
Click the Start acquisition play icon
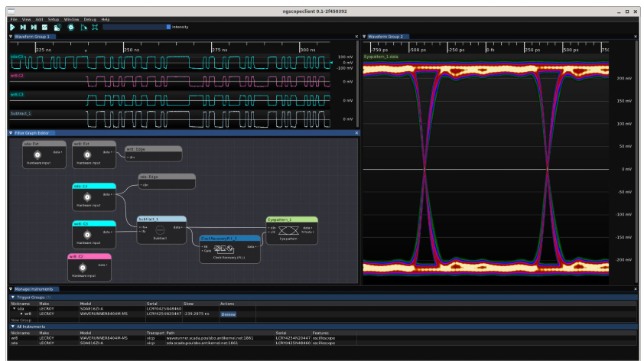pyautogui.click(x=13, y=27)
